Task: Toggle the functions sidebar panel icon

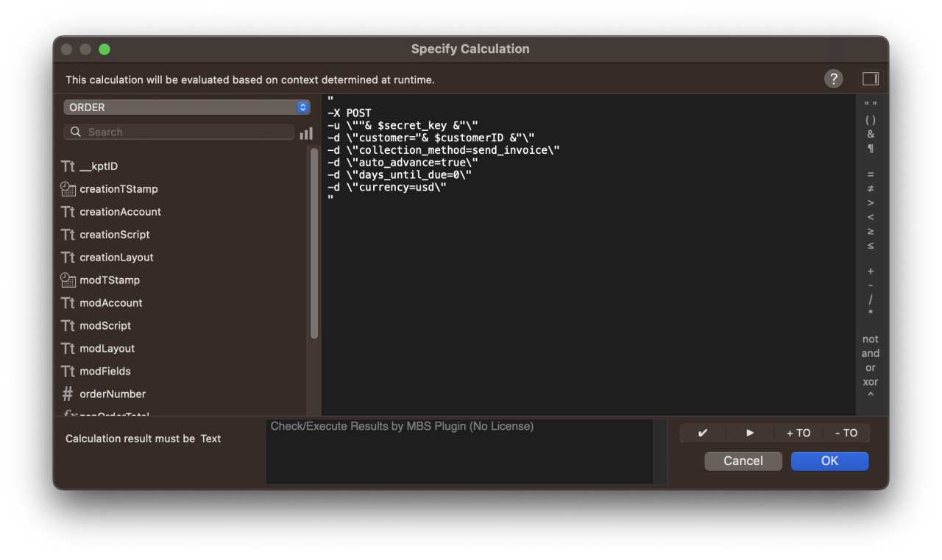Action: tap(871, 79)
